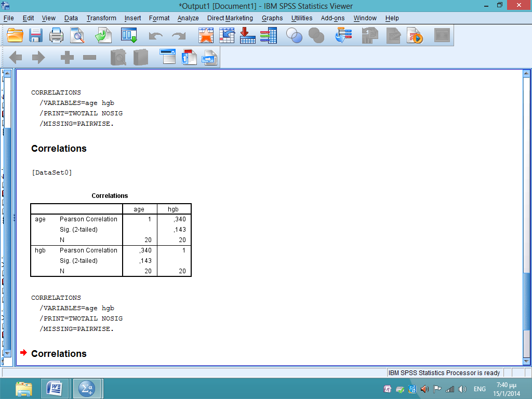Click the Show item book icon
The width and height of the screenshot is (532, 399).
point(118,57)
